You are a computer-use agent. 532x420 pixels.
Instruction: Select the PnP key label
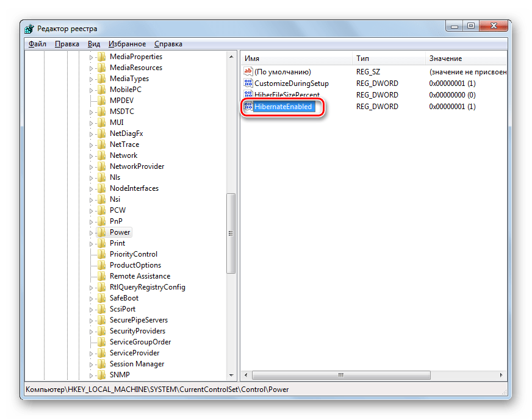(116, 221)
